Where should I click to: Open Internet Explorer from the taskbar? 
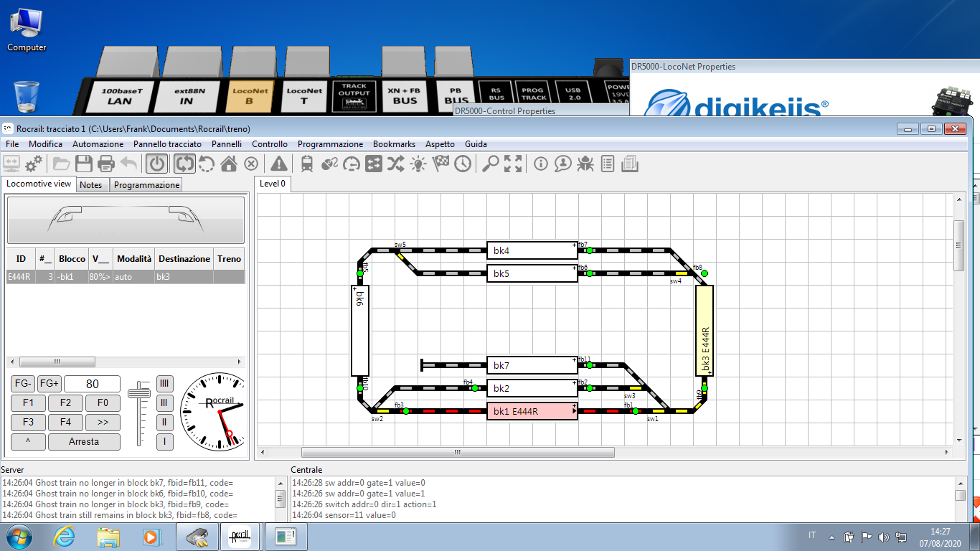click(x=65, y=536)
